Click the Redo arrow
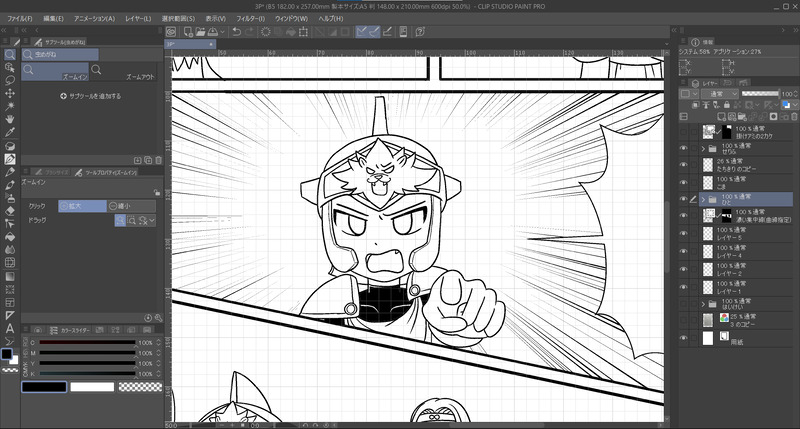800x429 pixels. pos(249,32)
